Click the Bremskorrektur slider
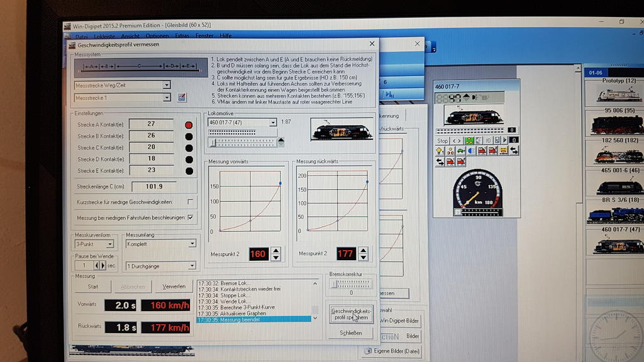The height and width of the screenshot is (362, 644). coord(351,283)
